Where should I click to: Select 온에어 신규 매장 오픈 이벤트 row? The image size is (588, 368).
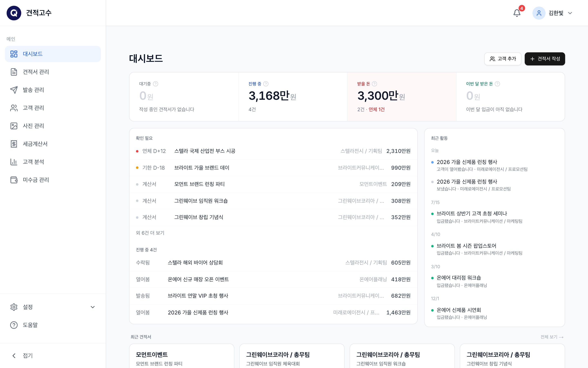click(273, 279)
